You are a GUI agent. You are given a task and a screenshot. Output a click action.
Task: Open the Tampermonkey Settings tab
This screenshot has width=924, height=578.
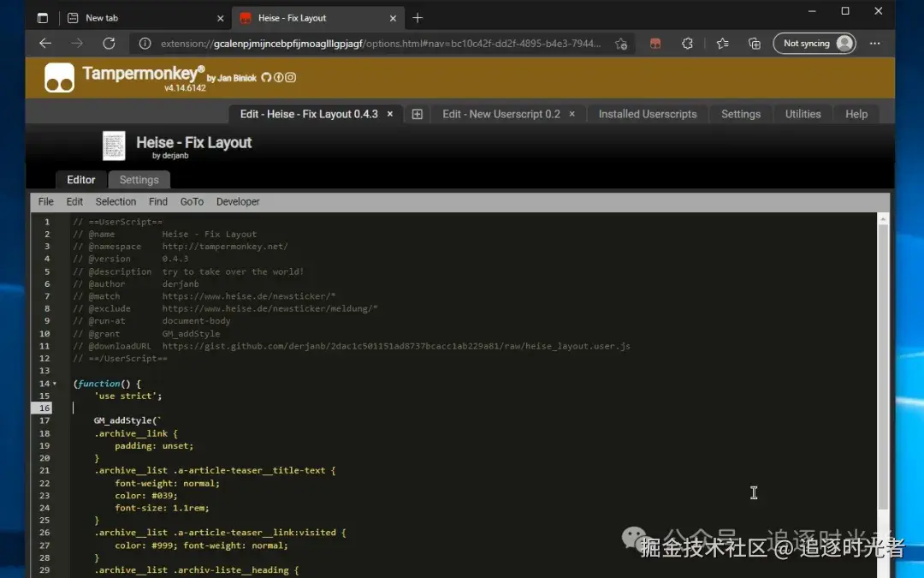click(x=741, y=115)
